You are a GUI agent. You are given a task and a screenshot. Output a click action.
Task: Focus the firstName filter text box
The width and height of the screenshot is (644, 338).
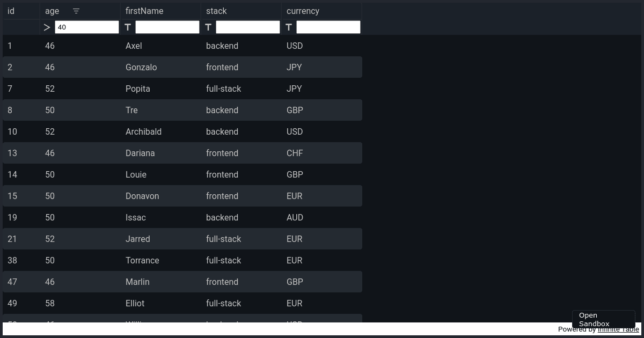coord(167,27)
